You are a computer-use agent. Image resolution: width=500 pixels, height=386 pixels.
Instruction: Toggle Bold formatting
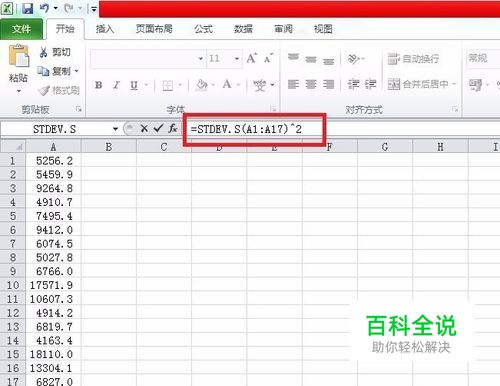pyautogui.click(x=98, y=85)
